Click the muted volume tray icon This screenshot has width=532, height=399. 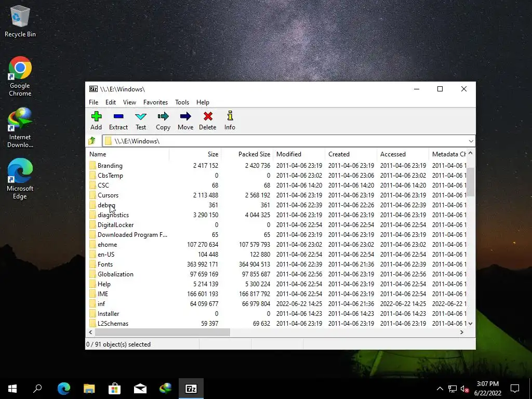(x=465, y=389)
